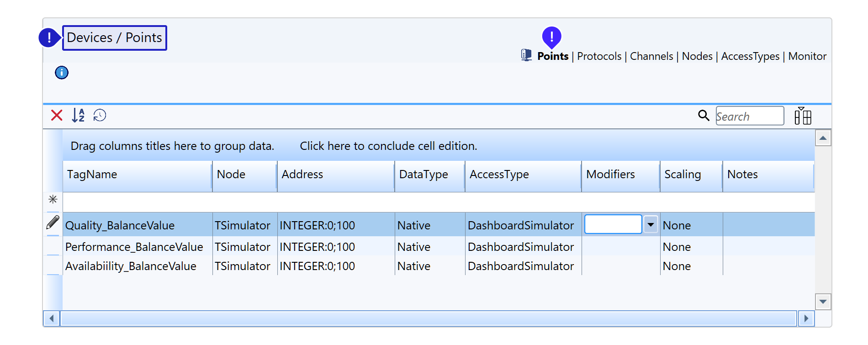Open the AccessTypes section

(750, 56)
